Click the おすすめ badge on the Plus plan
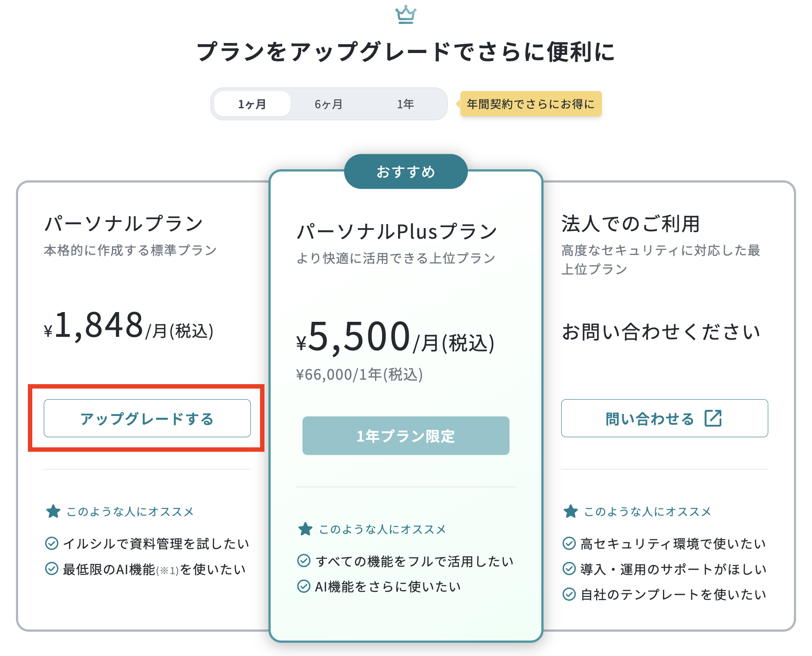Viewport: 812px width, 656px height. click(406, 172)
